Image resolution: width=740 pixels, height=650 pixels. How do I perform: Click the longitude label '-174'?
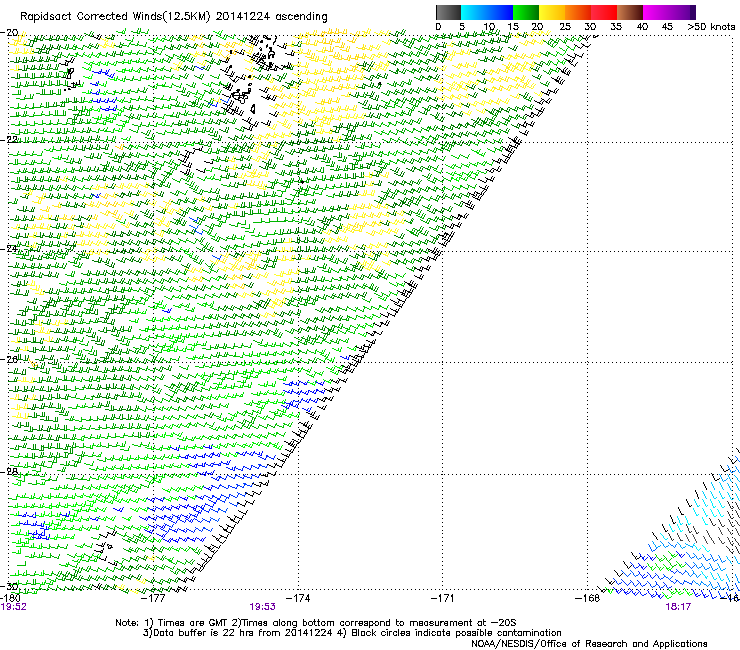(298, 598)
